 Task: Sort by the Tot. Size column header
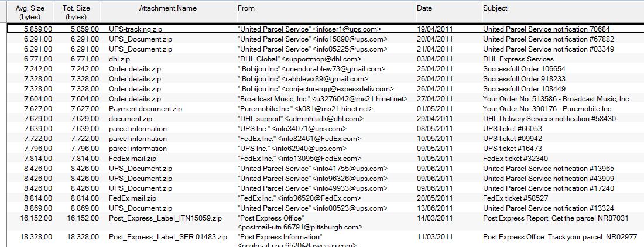coord(76,12)
